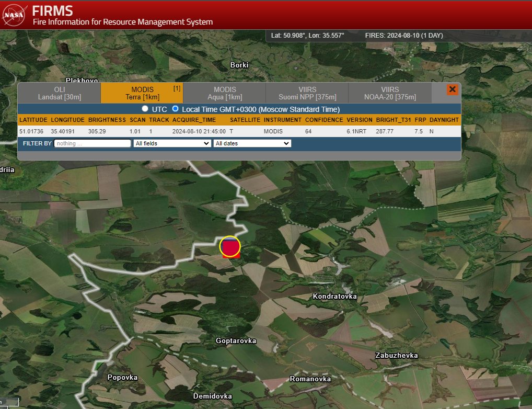The image size is (532, 409).
Task: Sort by VERSION column header
Action: tap(360, 120)
